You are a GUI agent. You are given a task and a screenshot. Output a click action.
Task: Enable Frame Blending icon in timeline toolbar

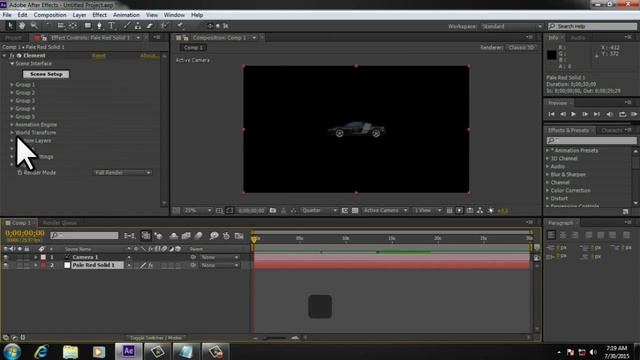point(186,236)
